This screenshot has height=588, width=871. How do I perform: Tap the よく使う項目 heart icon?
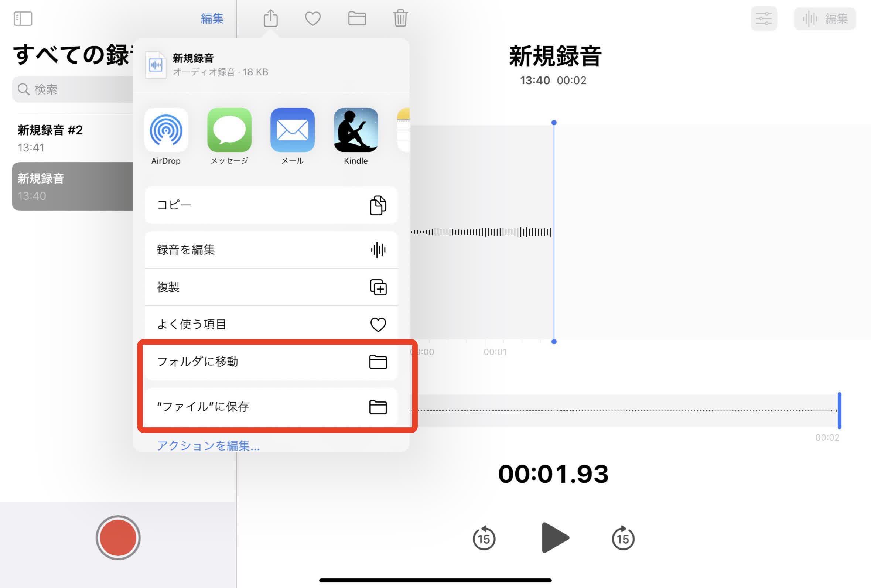tap(378, 324)
